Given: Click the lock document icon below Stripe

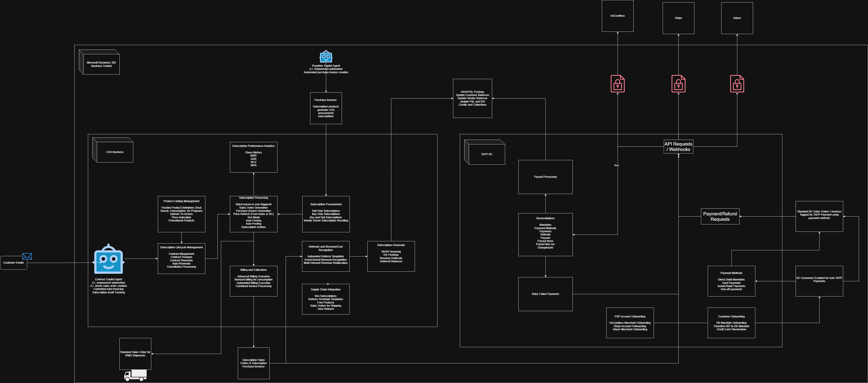Looking at the screenshot, I should point(678,84).
